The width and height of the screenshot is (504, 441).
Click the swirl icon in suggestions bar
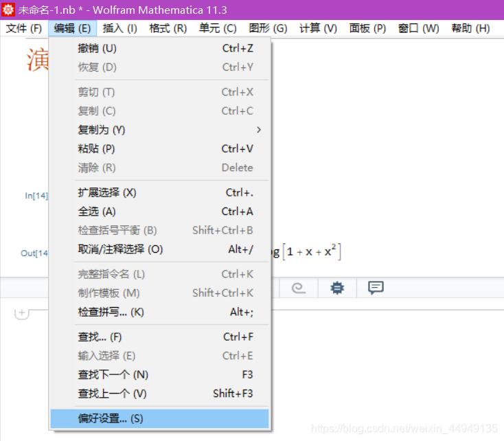(x=298, y=288)
